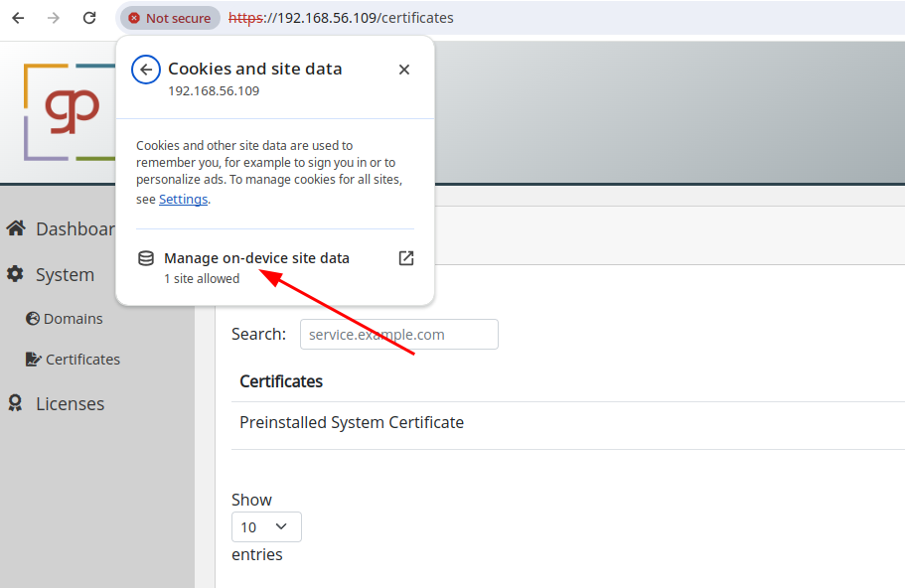
Task: Click the Dashboard home icon in the sidebar
Action: 16,227
